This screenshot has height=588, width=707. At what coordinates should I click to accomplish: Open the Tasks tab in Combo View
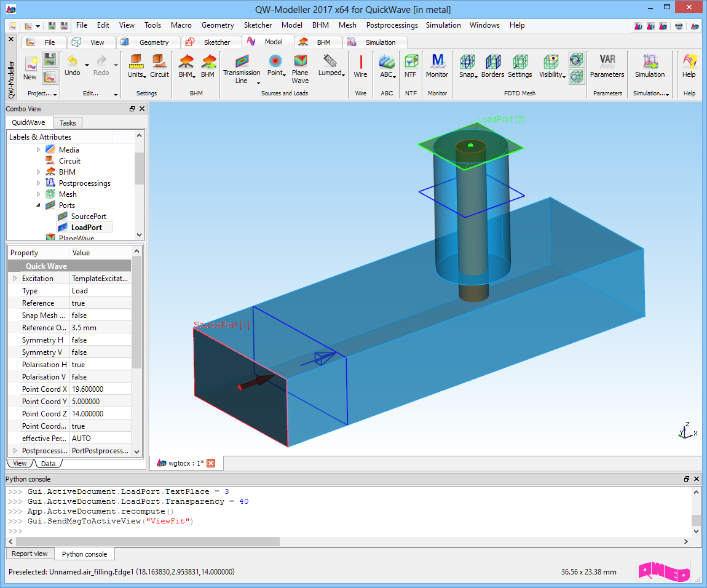coord(68,123)
